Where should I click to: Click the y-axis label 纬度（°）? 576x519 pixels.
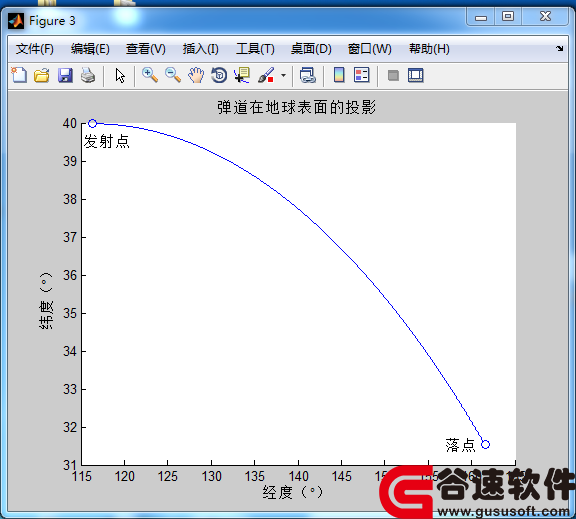tap(46, 300)
